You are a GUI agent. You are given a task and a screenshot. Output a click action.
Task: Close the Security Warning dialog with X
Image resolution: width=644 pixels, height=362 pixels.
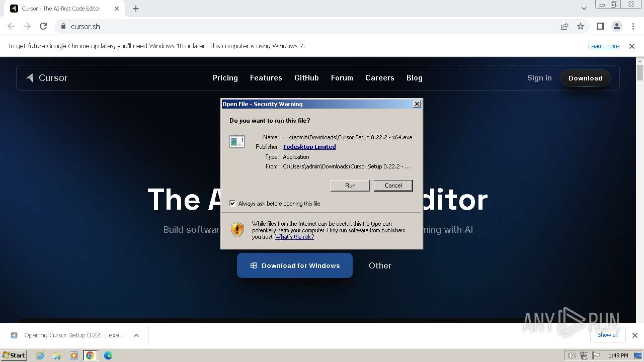[x=417, y=104]
